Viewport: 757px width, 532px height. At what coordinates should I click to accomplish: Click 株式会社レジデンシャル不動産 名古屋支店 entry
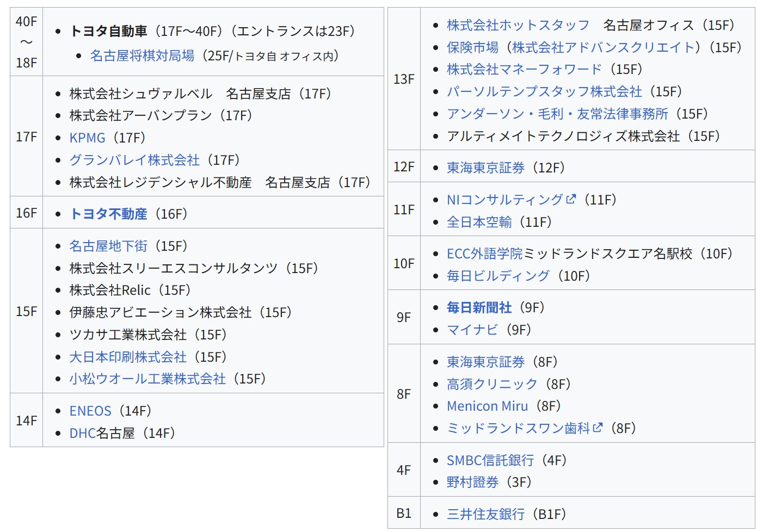219,182
